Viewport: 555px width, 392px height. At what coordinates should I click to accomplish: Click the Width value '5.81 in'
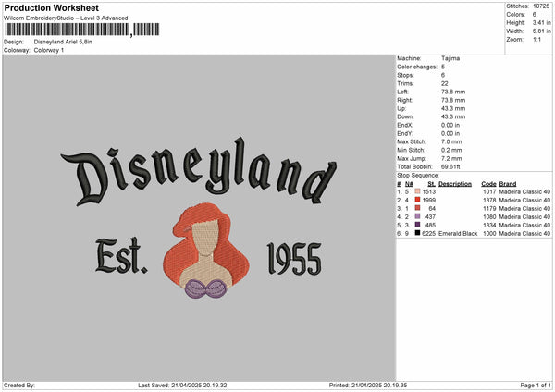(x=541, y=31)
